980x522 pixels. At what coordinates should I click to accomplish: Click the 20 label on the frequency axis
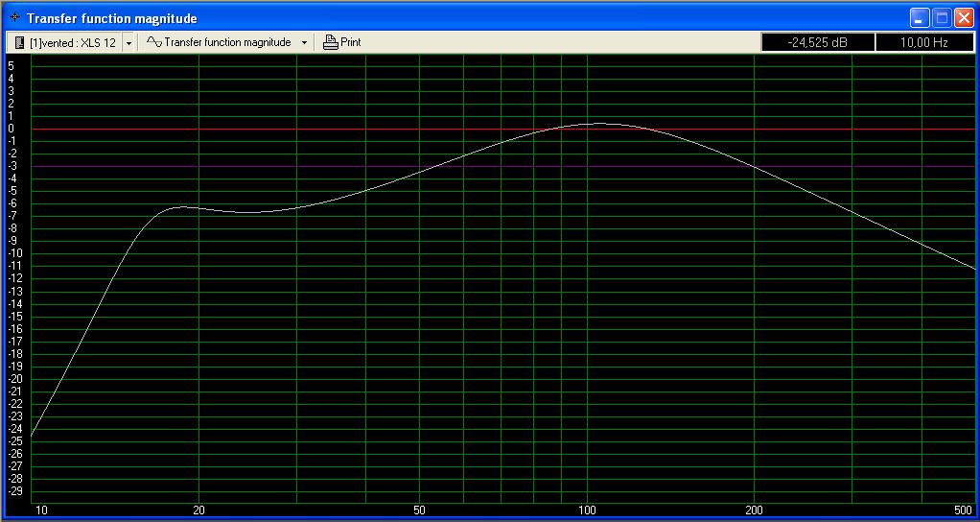pyautogui.click(x=198, y=509)
